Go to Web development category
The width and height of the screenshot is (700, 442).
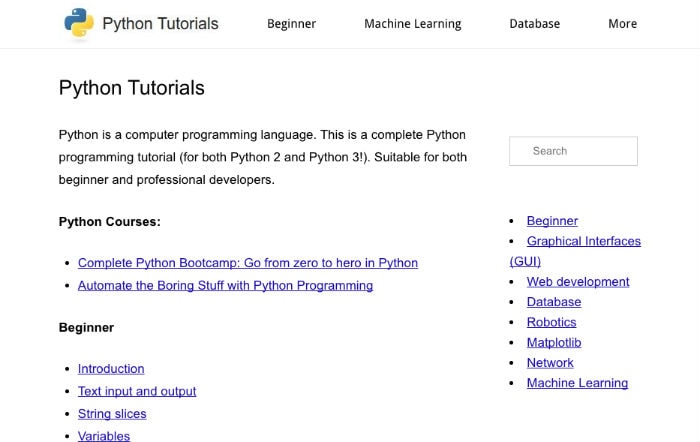point(578,282)
